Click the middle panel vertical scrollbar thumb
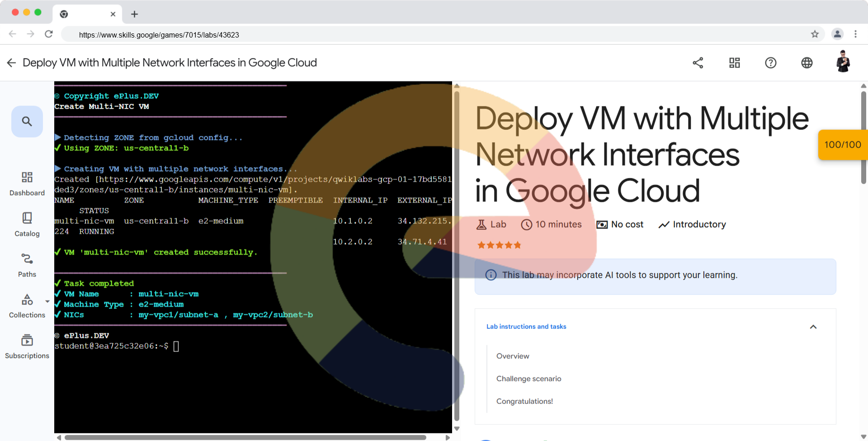The width and height of the screenshot is (868, 441). 457,256
